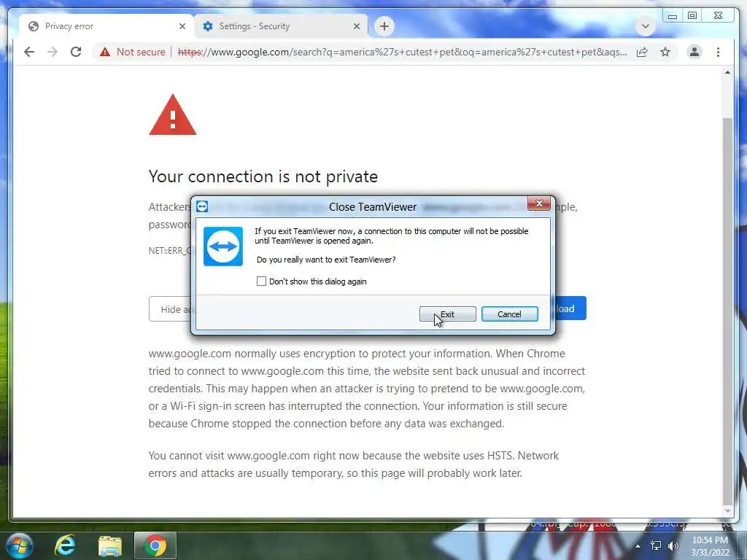Go back in Chrome

tap(29, 52)
